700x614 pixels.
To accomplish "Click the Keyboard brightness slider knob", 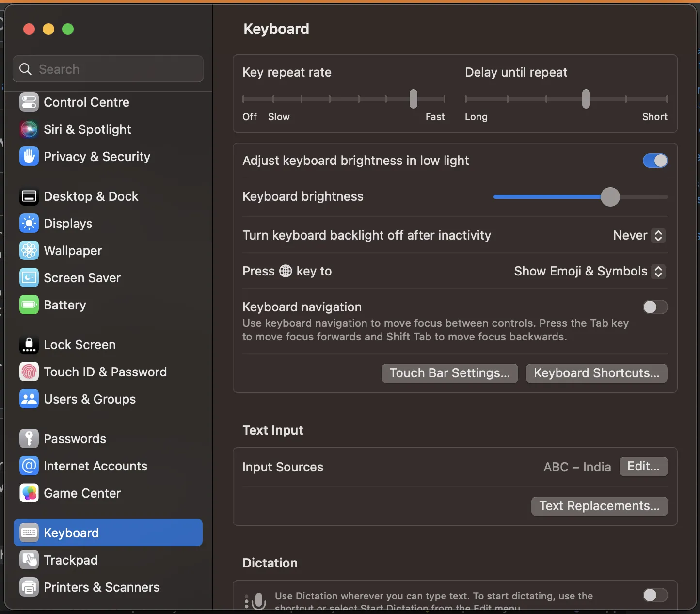I will (x=610, y=197).
